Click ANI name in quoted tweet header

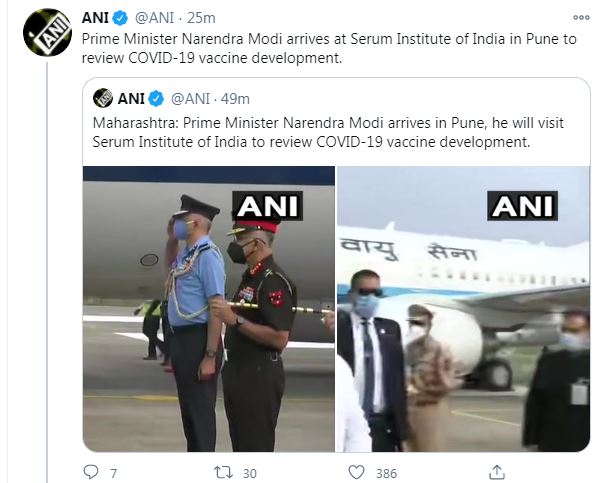[131, 99]
